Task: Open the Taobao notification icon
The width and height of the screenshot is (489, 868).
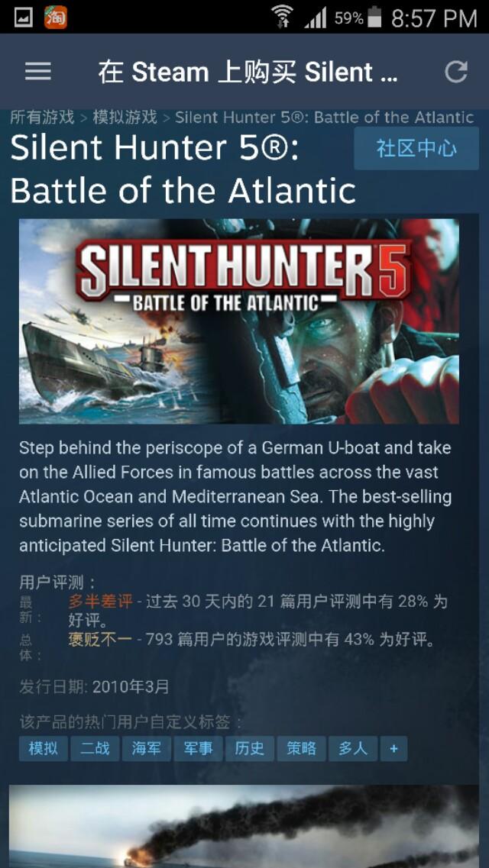Action: pos(56,17)
